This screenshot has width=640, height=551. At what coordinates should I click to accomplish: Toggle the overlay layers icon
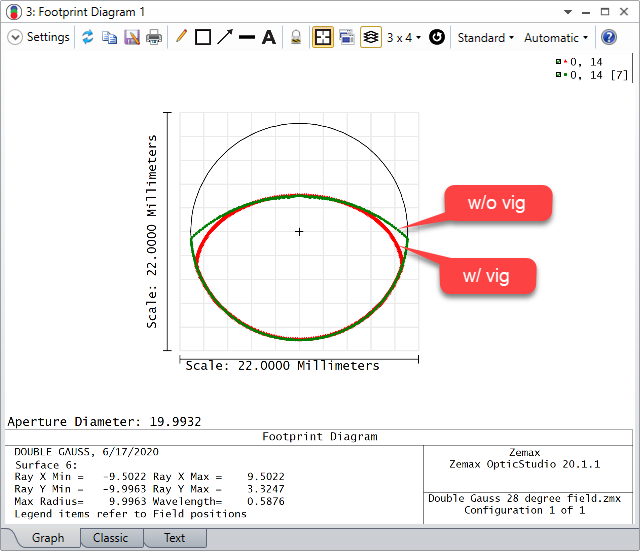coord(371,38)
